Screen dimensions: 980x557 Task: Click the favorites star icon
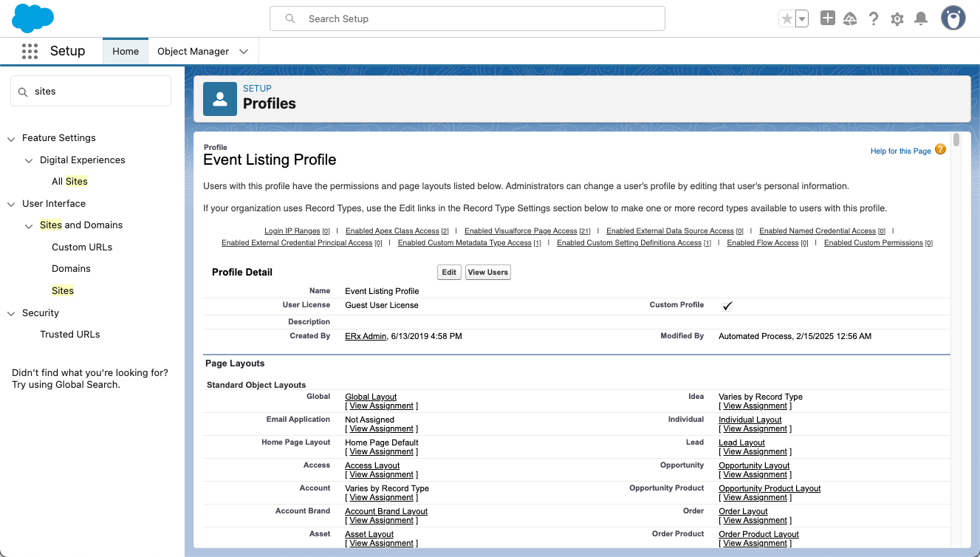(x=787, y=19)
